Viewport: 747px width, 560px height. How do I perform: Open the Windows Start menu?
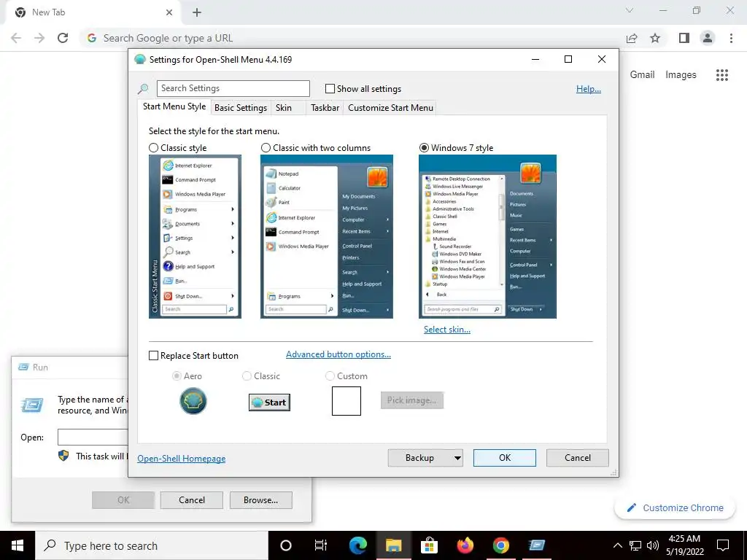click(x=18, y=545)
